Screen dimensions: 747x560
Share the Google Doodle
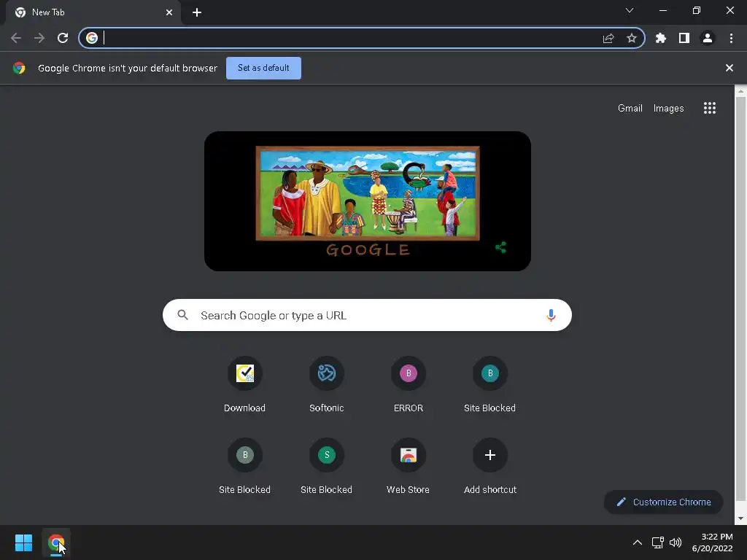[x=500, y=247]
